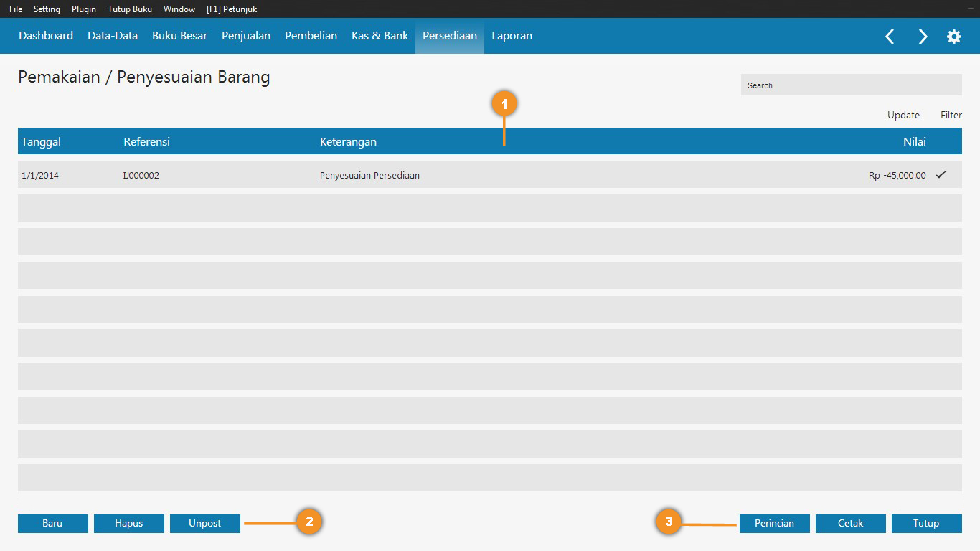Viewport: 980px width, 551px height.
Task: Click the Tutup button
Action: 927,523
